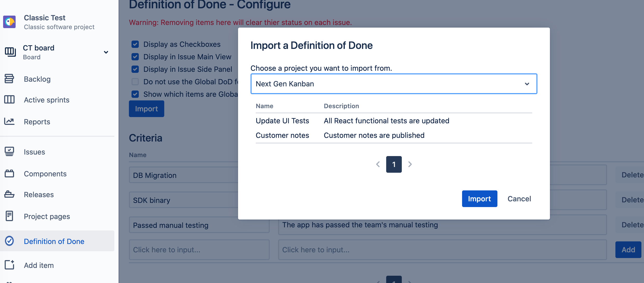
Task: Select the Releases icon
Action: [9, 194]
